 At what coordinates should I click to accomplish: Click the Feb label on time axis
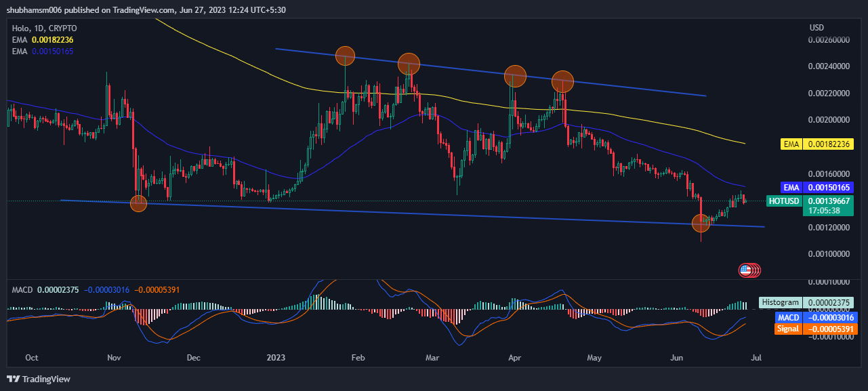(358, 357)
